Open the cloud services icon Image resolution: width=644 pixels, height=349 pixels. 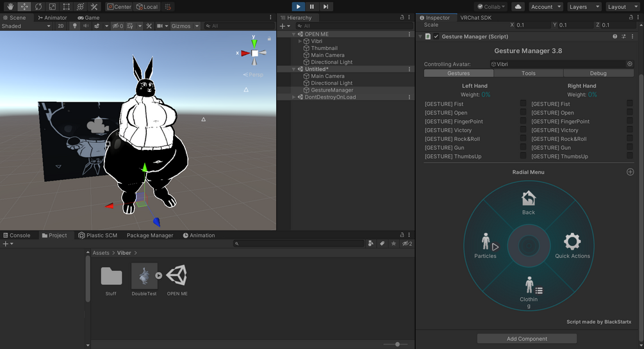[518, 6]
